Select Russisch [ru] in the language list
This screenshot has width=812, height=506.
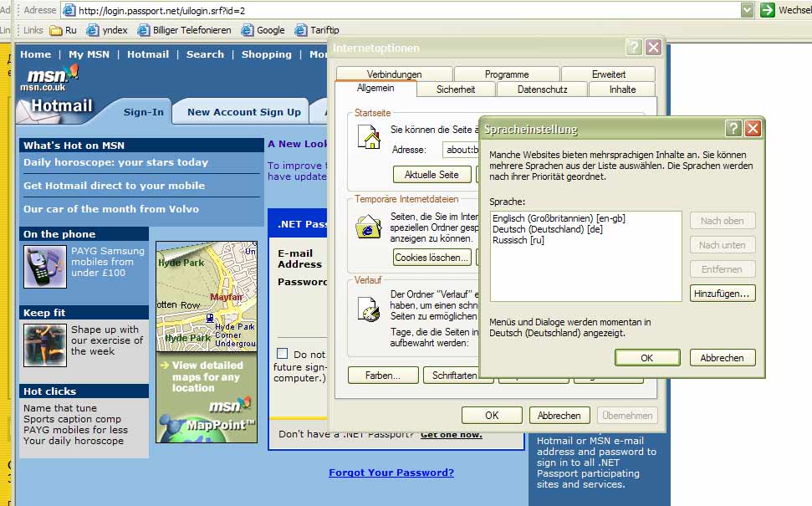click(518, 240)
